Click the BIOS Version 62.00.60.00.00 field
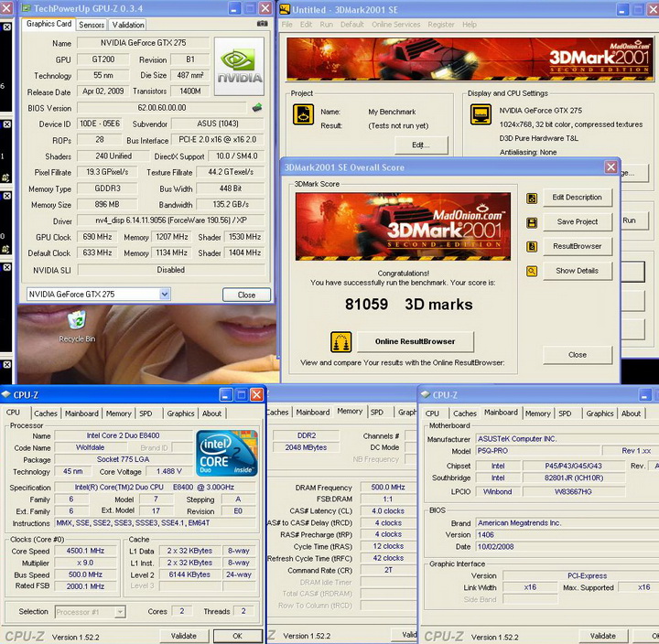659x644 pixels. pyautogui.click(x=162, y=108)
